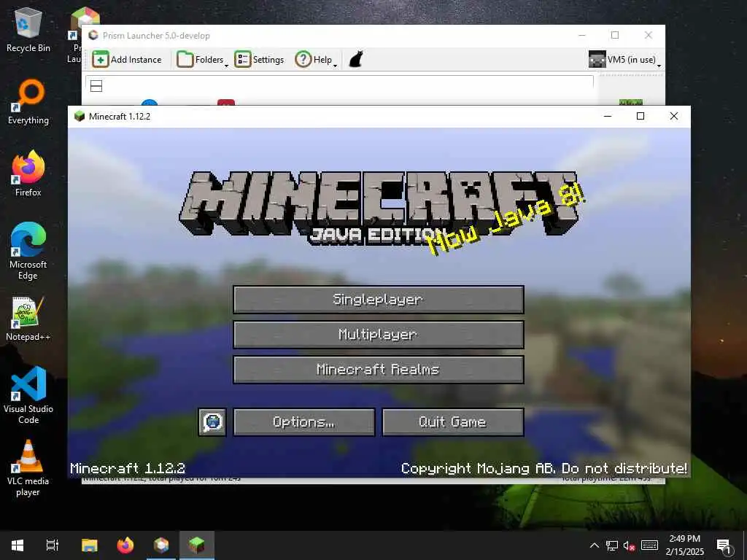Screen dimensions: 747x560
Task: Click the instance view toggle icon in Prism Launcher
Action: pyautogui.click(x=96, y=86)
